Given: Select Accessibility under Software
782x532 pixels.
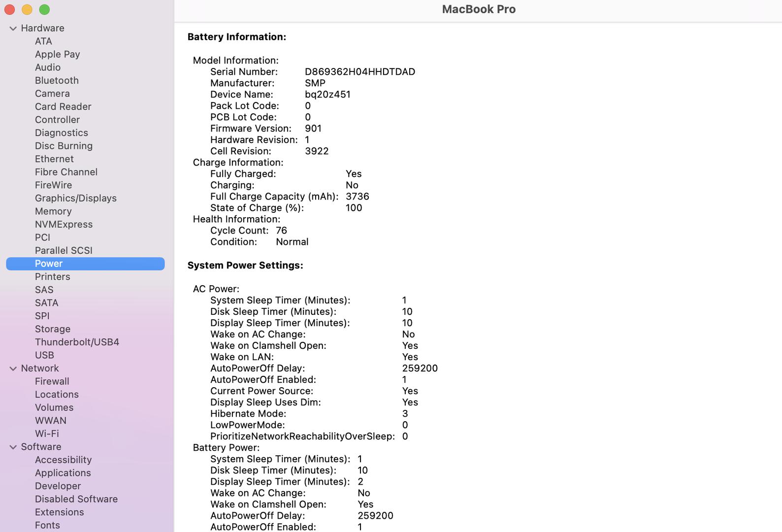Looking at the screenshot, I should pyautogui.click(x=63, y=460).
